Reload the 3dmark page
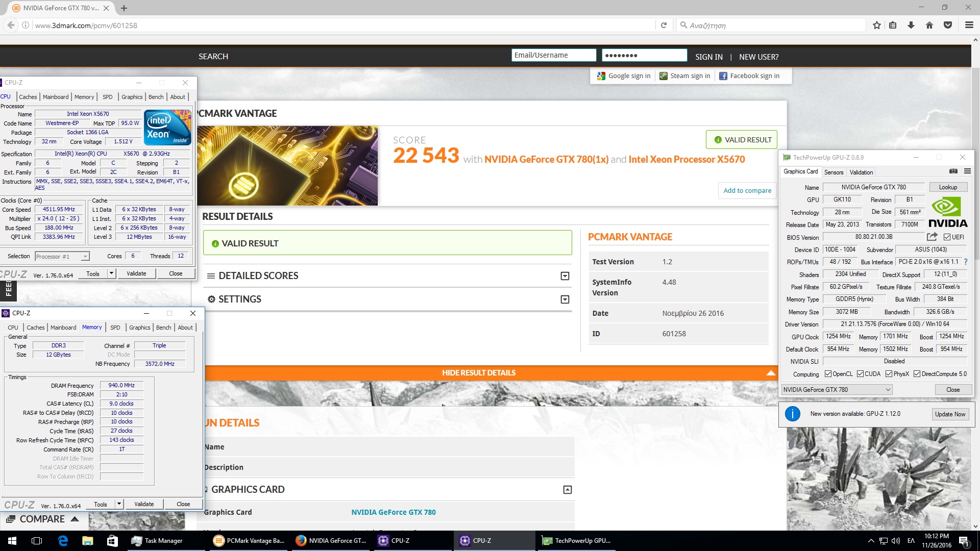Screen dimensions: 980x551 click(664, 25)
